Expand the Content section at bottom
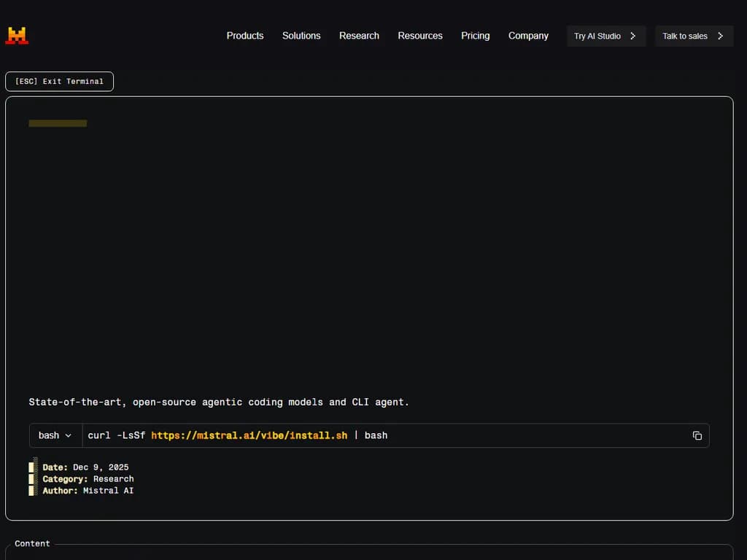The width and height of the screenshot is (747, 560). [x=32, y=543]
